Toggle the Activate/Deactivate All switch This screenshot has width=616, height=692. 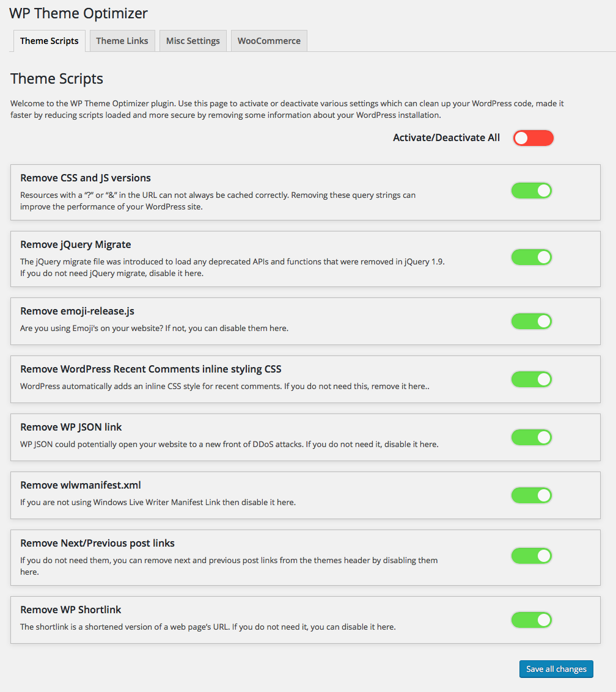pyautogui.click(x=533, y=138)
